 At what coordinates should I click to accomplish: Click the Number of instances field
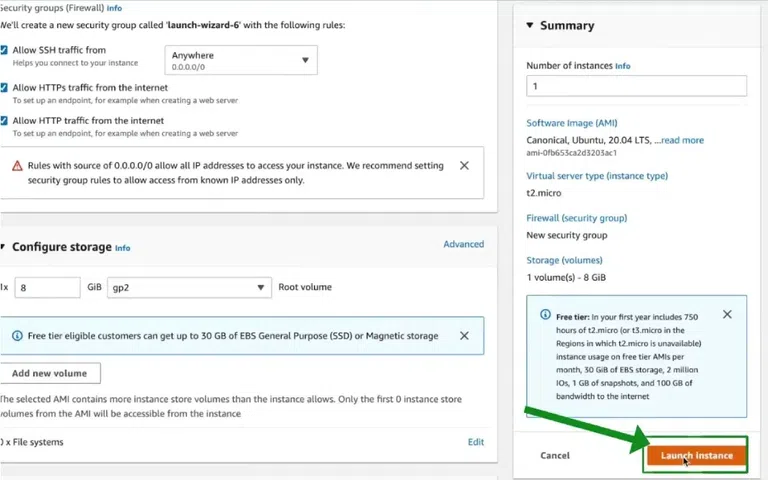click(x=636, y=86)
